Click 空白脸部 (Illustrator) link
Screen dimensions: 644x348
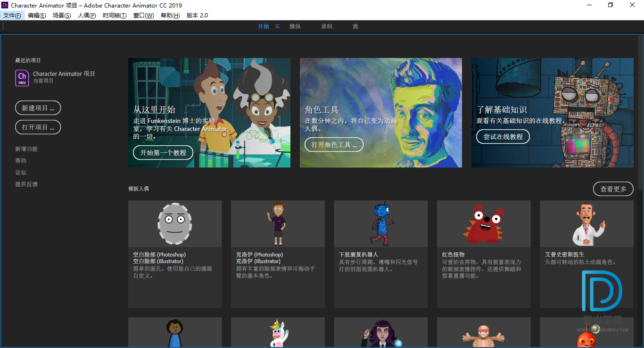158,261
